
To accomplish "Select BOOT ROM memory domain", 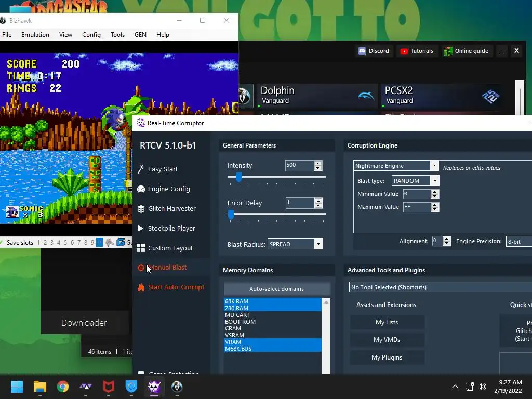I will tap(272, 322).
